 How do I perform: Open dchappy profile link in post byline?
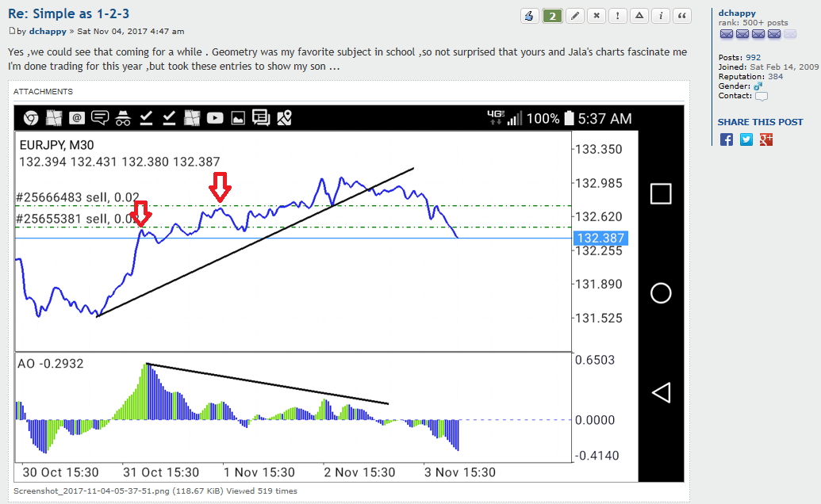(48, 32)
